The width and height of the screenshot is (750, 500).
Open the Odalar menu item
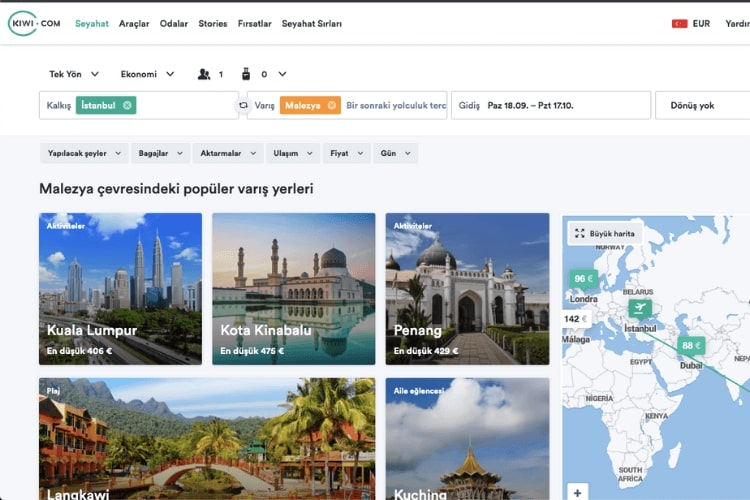[x=174, y=23]
